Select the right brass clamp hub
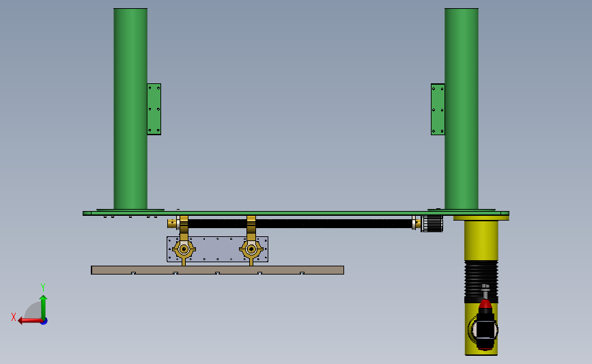Screen dimensions: 592x364 click(x=251, y=249)
